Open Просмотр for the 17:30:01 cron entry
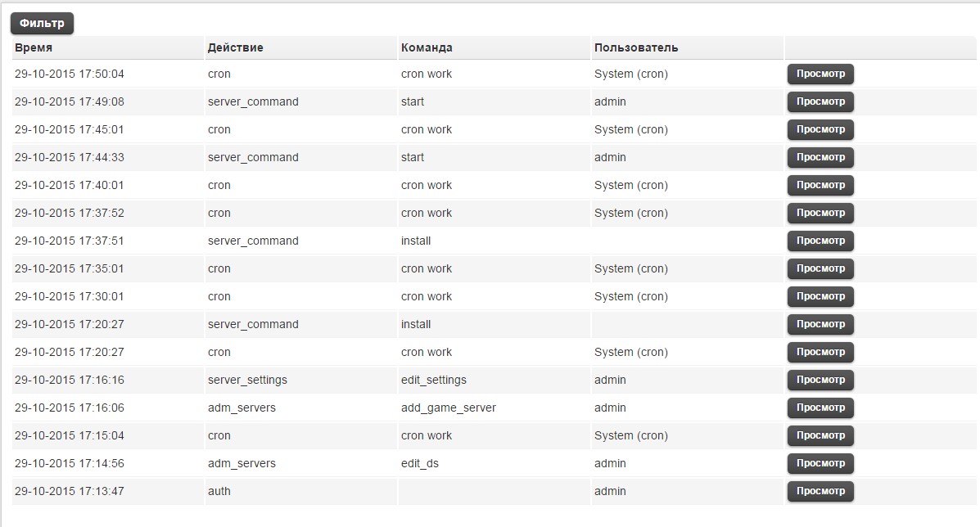This screenshot has height=527, width=980. (820, 297)
